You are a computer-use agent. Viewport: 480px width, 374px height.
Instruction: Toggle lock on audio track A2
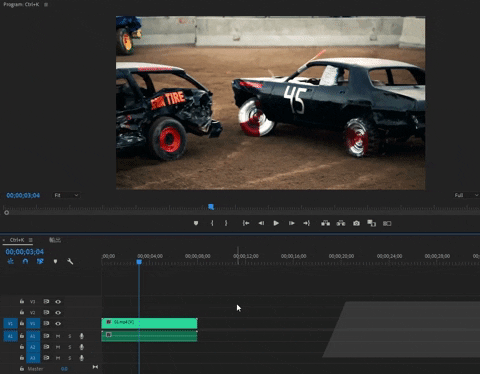tap(22, 347)
